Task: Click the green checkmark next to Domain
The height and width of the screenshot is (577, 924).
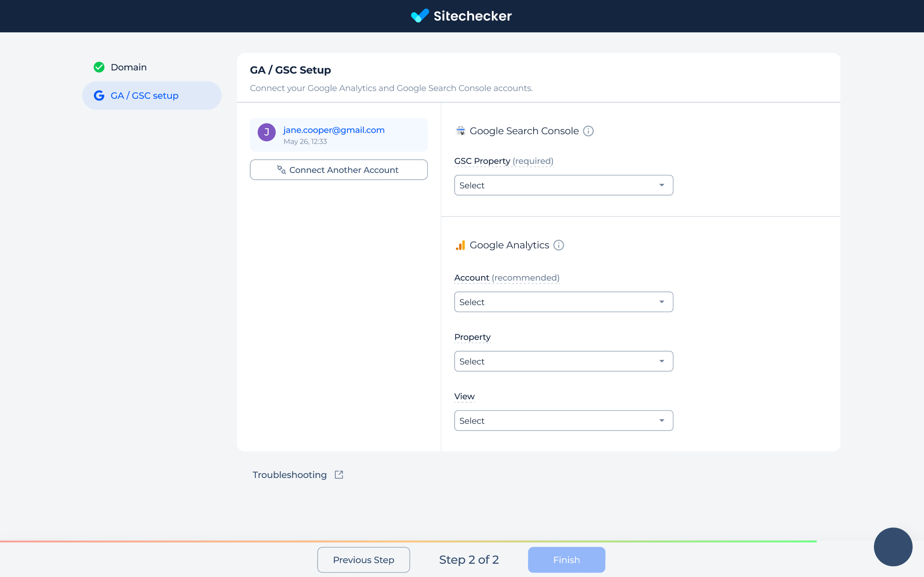Action: coord(99,67)
